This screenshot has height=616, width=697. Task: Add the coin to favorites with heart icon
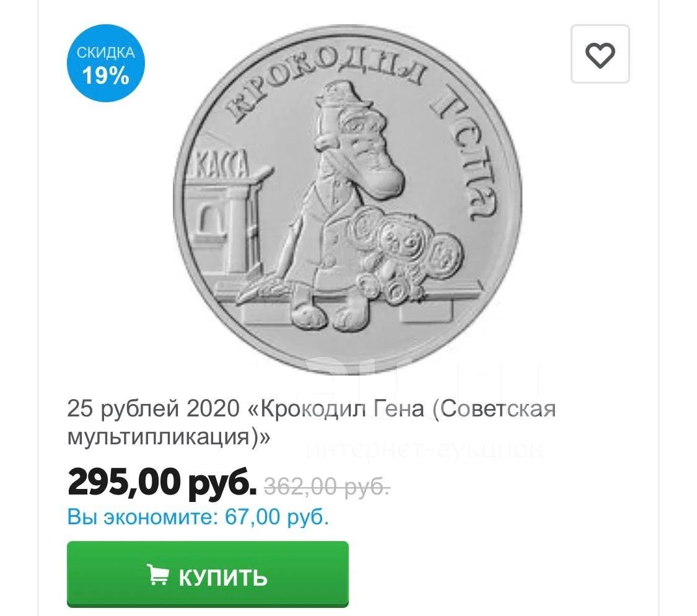tap(600, 55)
